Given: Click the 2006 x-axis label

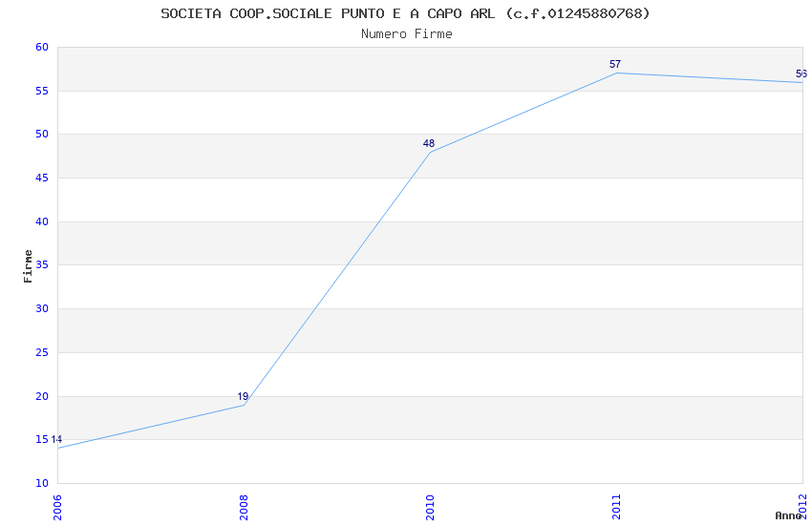Looking at the screenshot, I should click(x=56, y=506).
